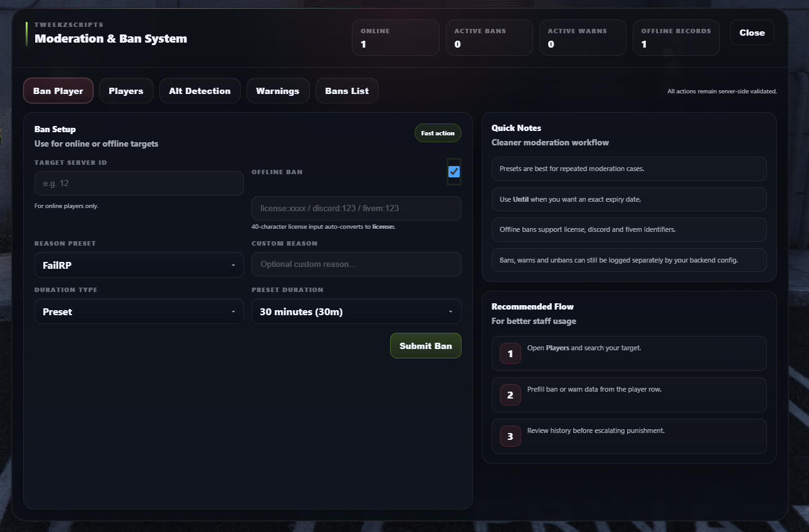Click the Submit Ban button

[x=426, y=346]
